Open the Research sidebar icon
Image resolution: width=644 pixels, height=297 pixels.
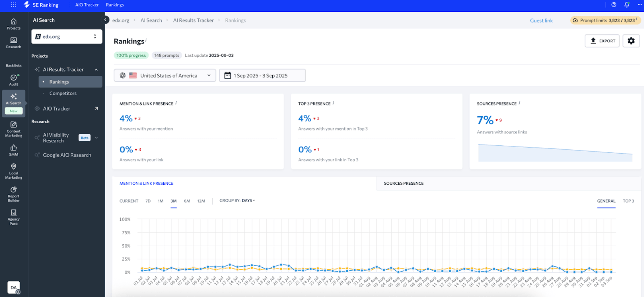point(14,43)
